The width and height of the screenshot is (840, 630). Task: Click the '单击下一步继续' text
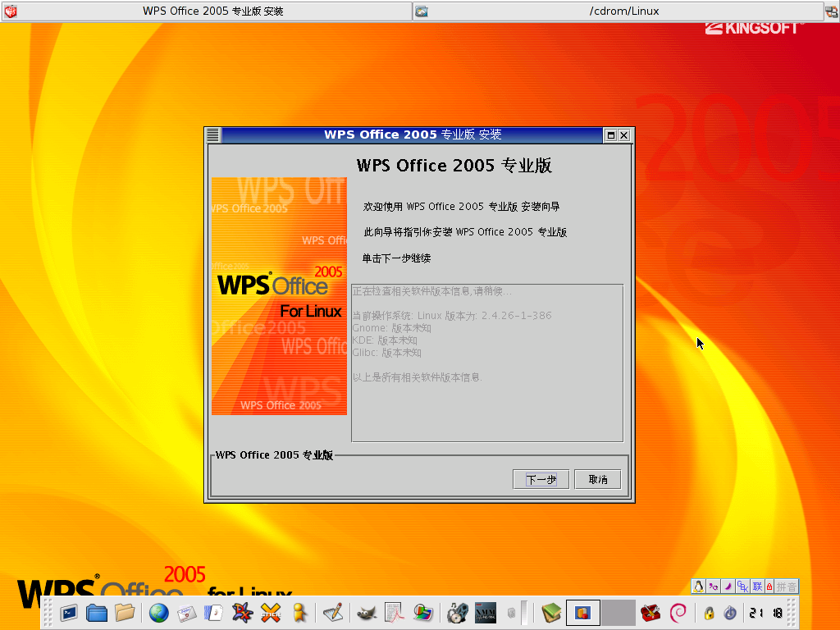(396, 258)
